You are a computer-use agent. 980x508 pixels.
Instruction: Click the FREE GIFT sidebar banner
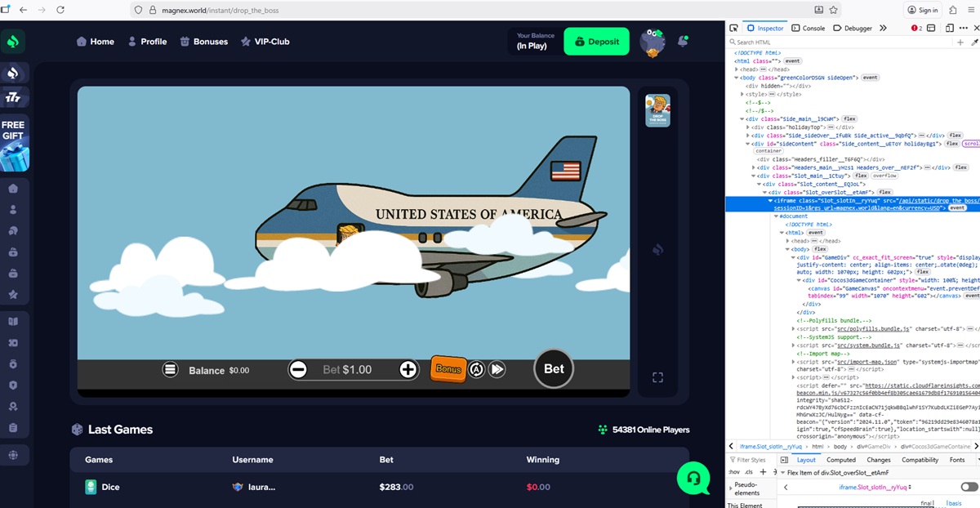click(x=13, y=145)
